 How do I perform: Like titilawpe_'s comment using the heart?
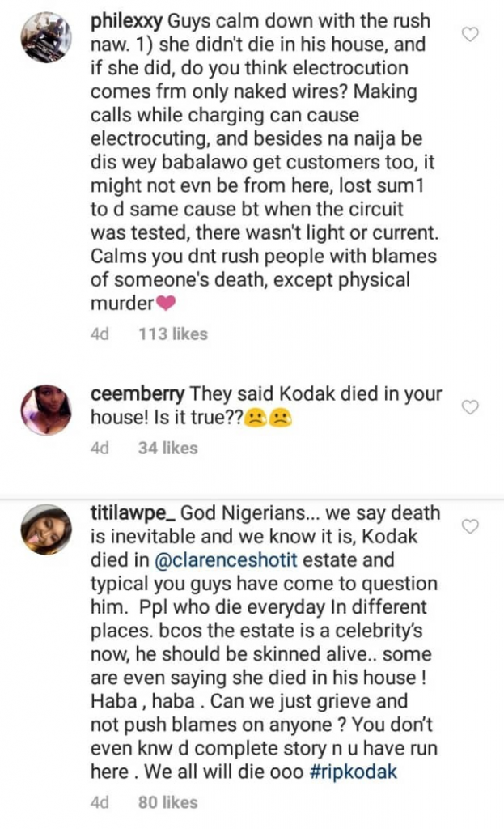pos(469,527)
